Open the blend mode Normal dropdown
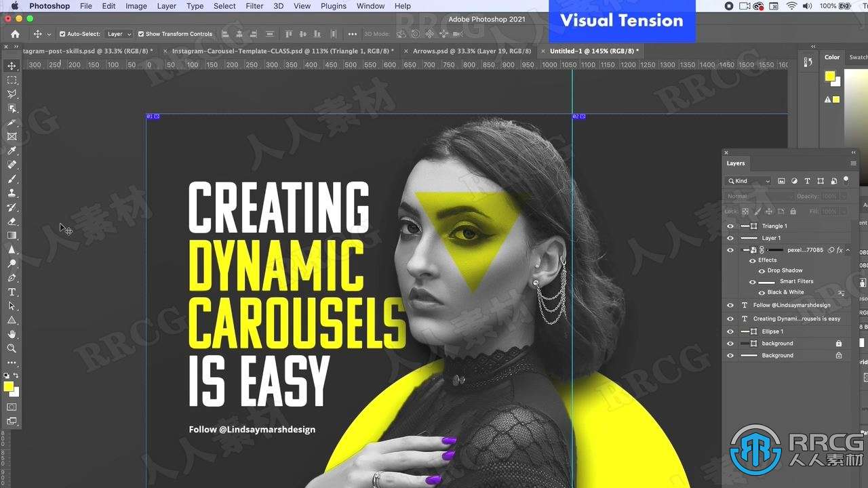868x488 pixels. point(758,197)
